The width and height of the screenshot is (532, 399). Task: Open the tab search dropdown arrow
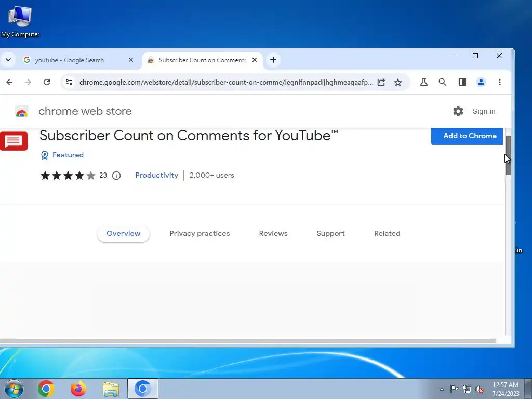click(x=8, y=60)
